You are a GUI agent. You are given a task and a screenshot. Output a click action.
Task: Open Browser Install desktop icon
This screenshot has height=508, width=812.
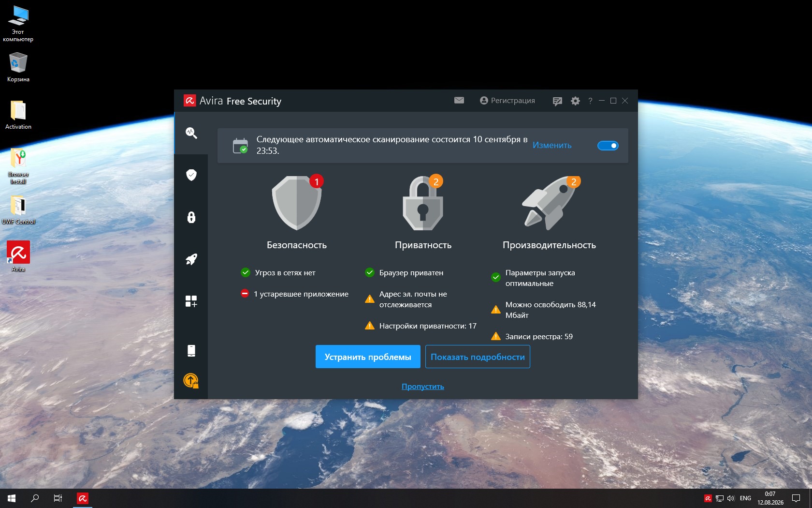pos(18,166)
